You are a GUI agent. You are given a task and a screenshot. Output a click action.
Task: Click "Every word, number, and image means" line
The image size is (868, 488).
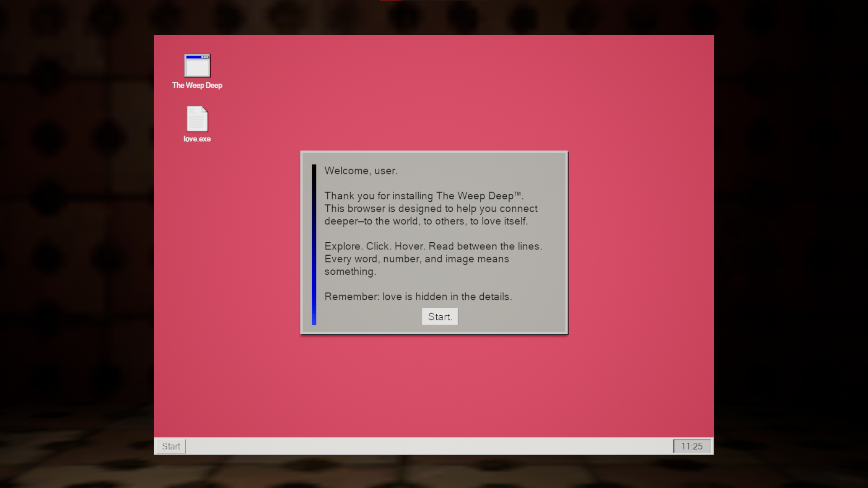coord(416,259)
